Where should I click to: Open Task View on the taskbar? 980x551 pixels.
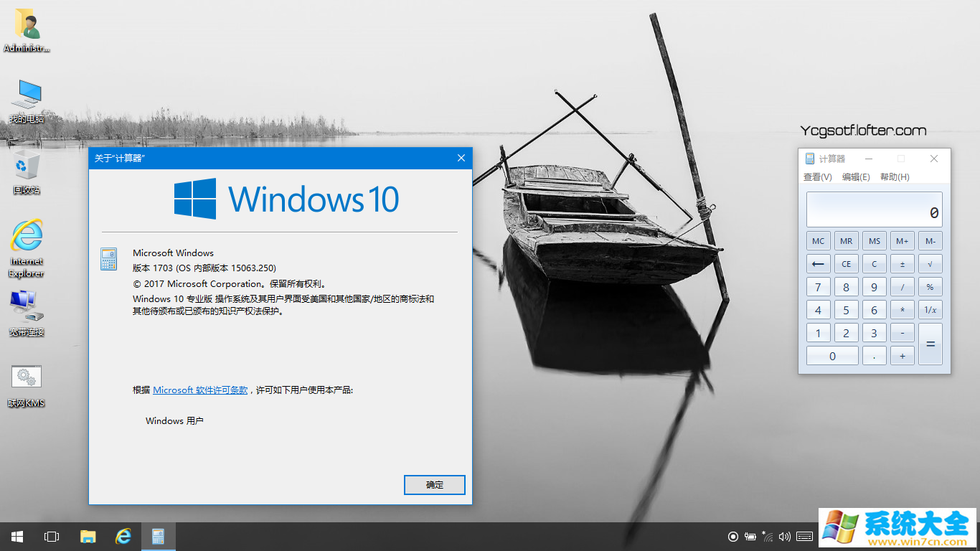pos(52,537)
